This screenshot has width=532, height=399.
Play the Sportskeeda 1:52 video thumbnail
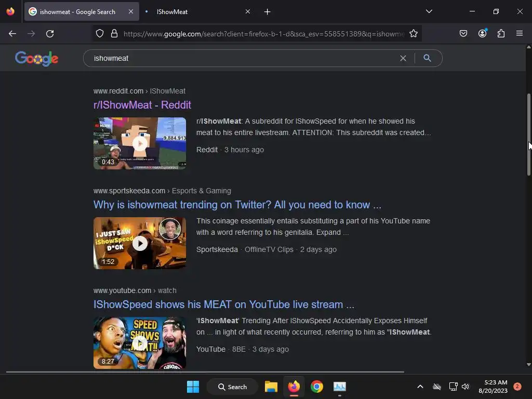coord(140,243)
